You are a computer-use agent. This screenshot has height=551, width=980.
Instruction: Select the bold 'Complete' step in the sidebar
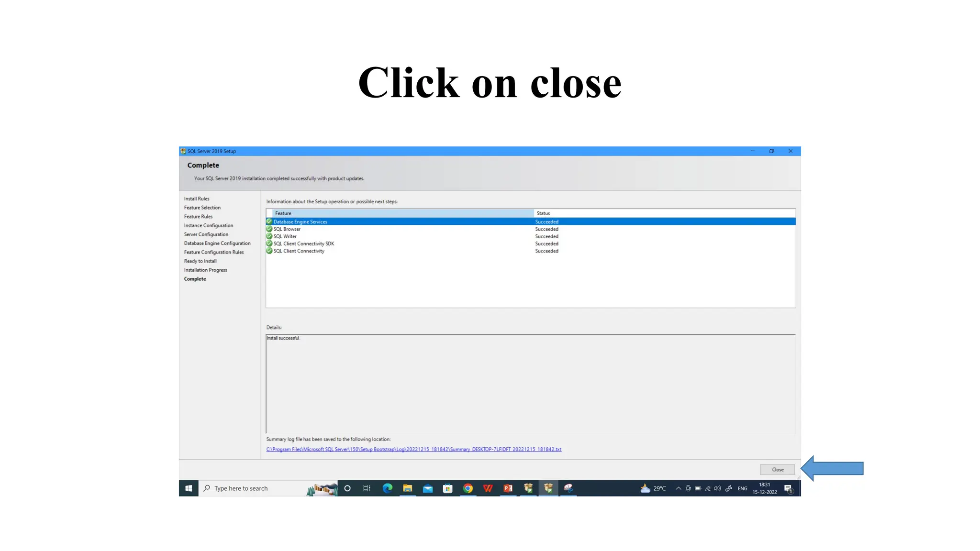(195, 279)
